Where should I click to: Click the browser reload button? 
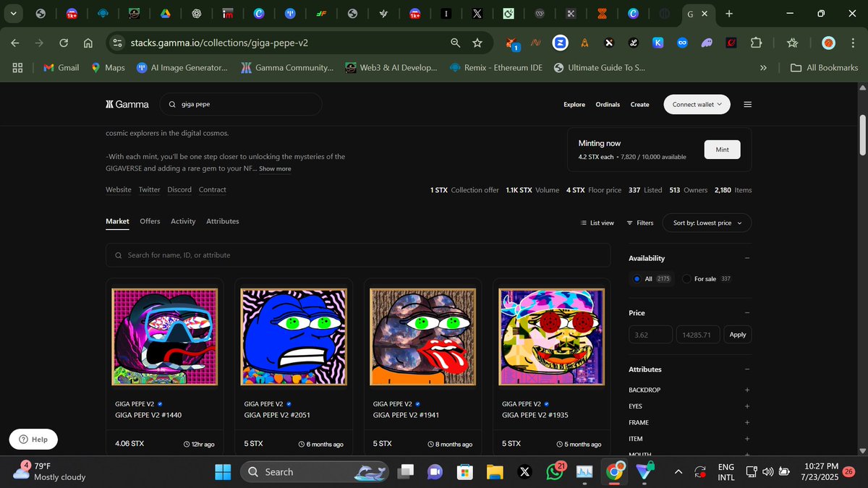tap(64, 43)
